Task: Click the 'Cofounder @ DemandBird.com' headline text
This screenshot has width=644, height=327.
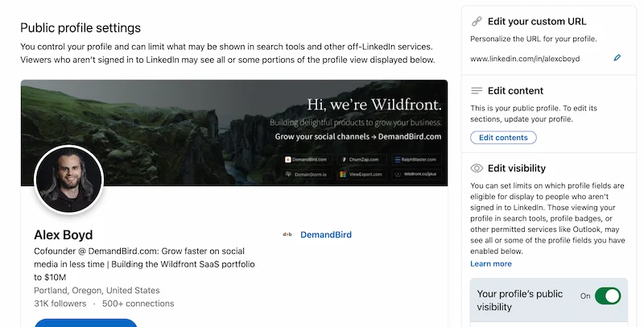Action: pyautogui.click(x=144, y=264)
